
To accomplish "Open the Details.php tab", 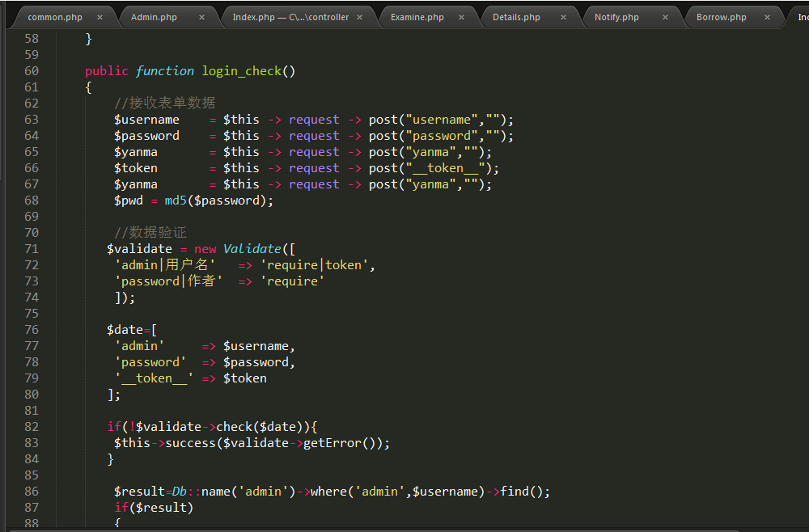I will (x=516, y=17).
